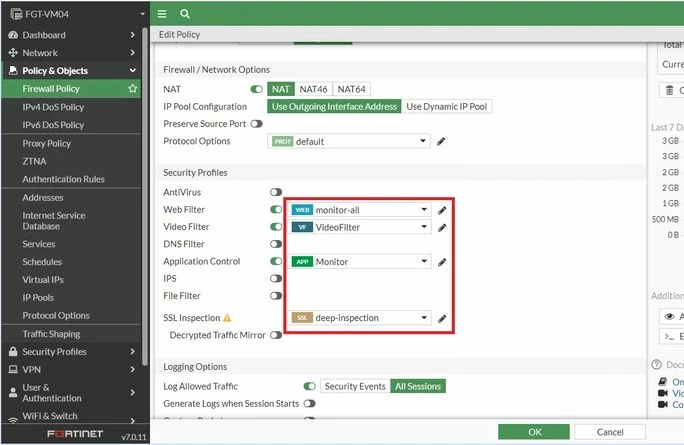This screenshot has height=445, width=684.
Task: Toggle favorite star on Firewall Policy
Action: (133, 89)
